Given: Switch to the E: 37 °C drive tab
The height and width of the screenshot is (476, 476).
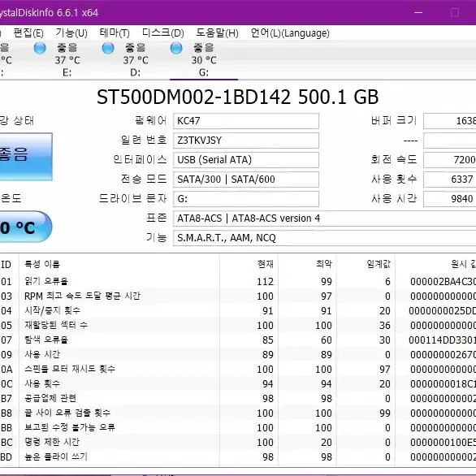Looking at the screenshot, I should click(x=67, y=59).
